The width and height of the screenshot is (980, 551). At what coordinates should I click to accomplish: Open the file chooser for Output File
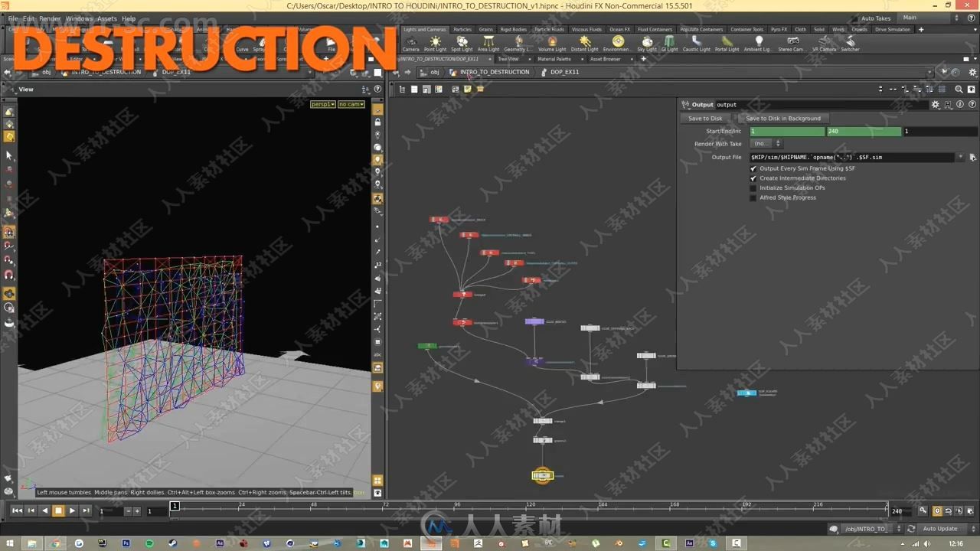point(972,157)
